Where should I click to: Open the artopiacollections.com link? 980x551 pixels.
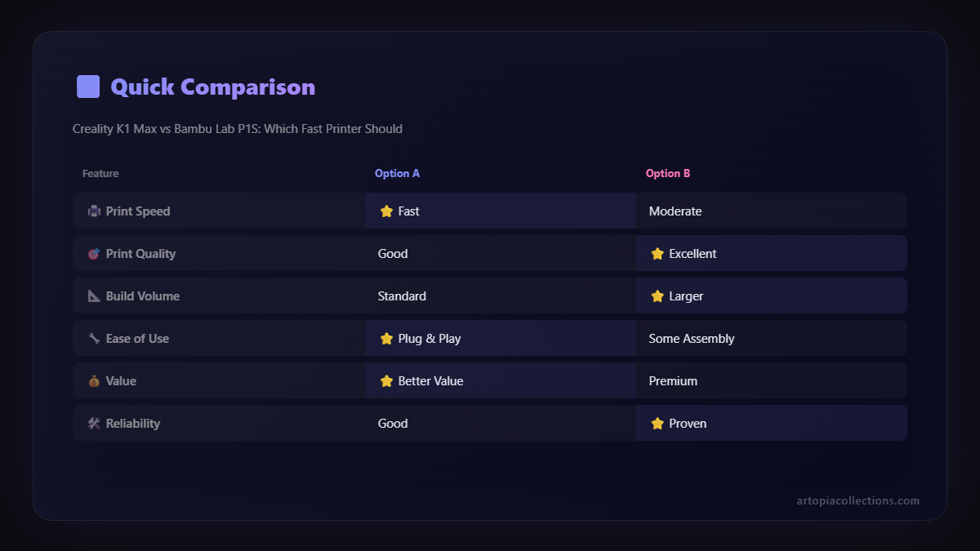[x=857, y=500]
